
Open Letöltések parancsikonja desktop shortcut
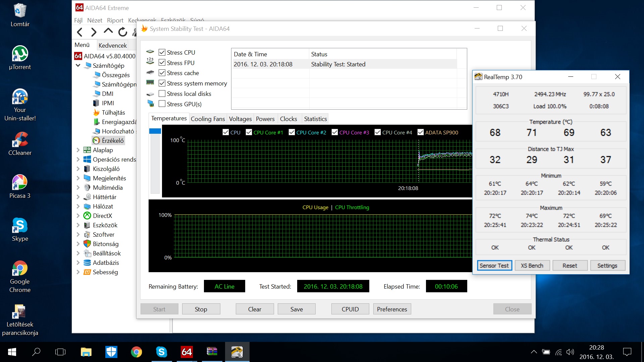point(20,320)
